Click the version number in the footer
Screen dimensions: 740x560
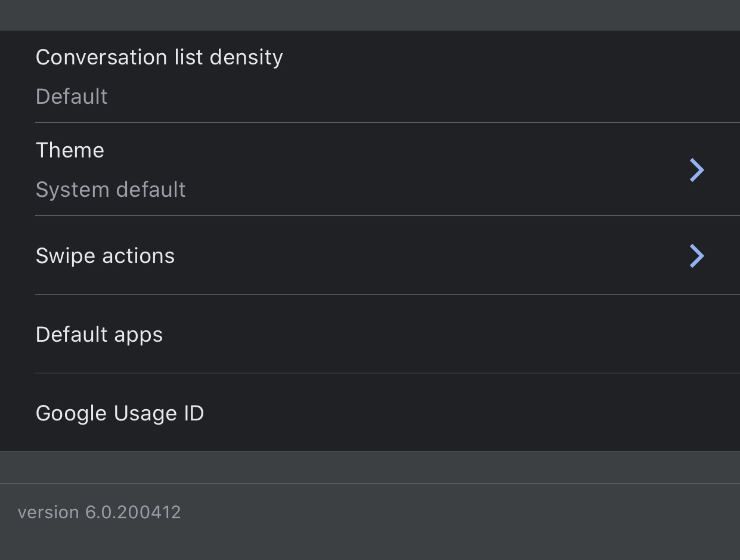[132, 512]
